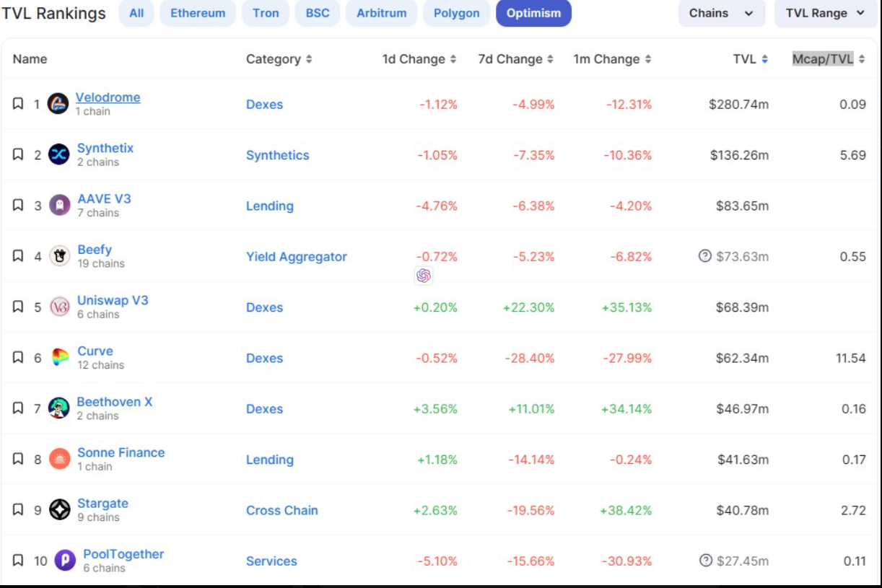Viewport: 882px width, 588px height.
Task: Click the Velodrome logo icon
Action: tap(58, 104)
